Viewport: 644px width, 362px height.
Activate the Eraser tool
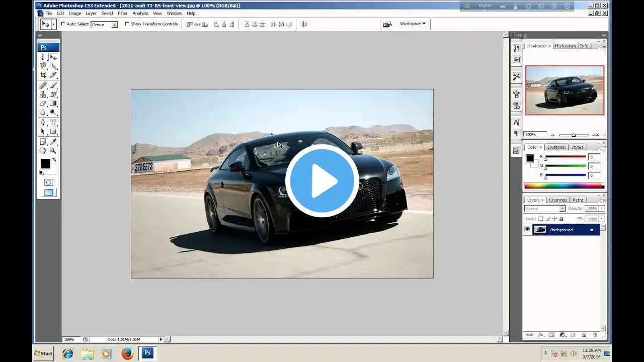coord(43,104)
